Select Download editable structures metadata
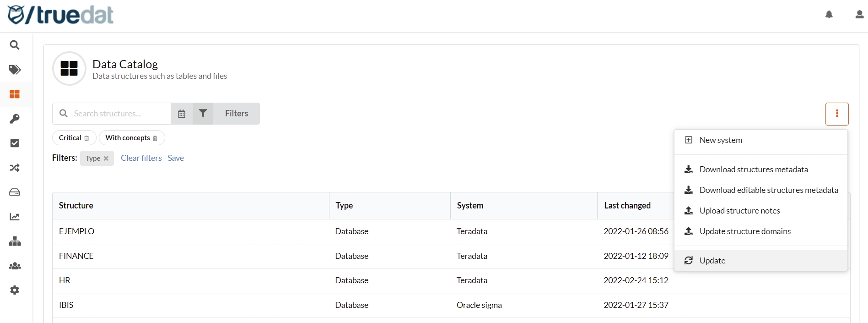This screenshot has height=323, width=868. pyautogui.click(x=768, y=190)
